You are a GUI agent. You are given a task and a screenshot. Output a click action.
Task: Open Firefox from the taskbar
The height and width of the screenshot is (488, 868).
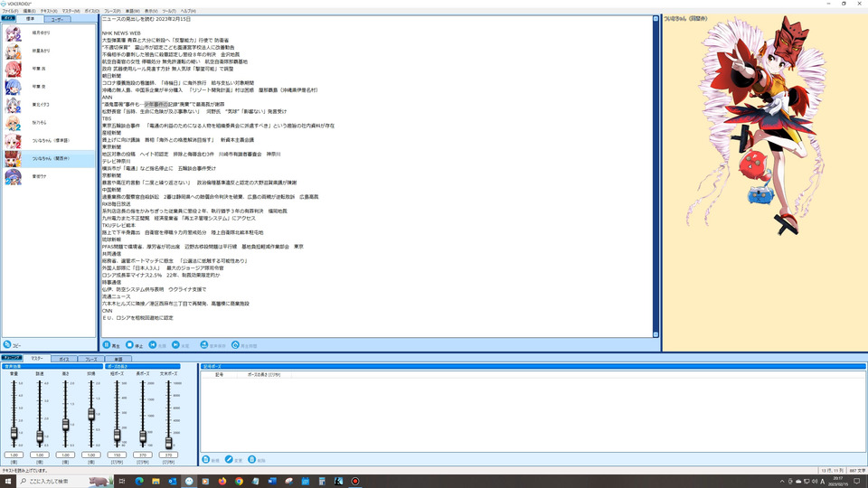222,481
